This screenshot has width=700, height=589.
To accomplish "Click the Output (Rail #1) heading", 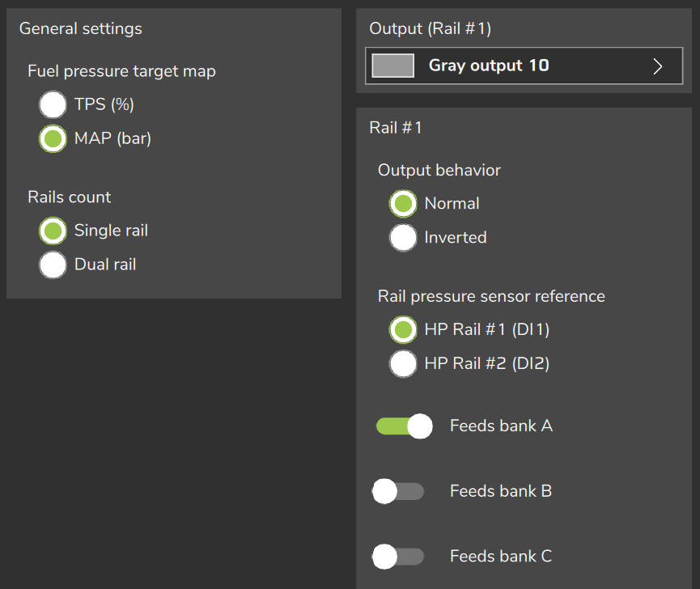I will 431,29.
